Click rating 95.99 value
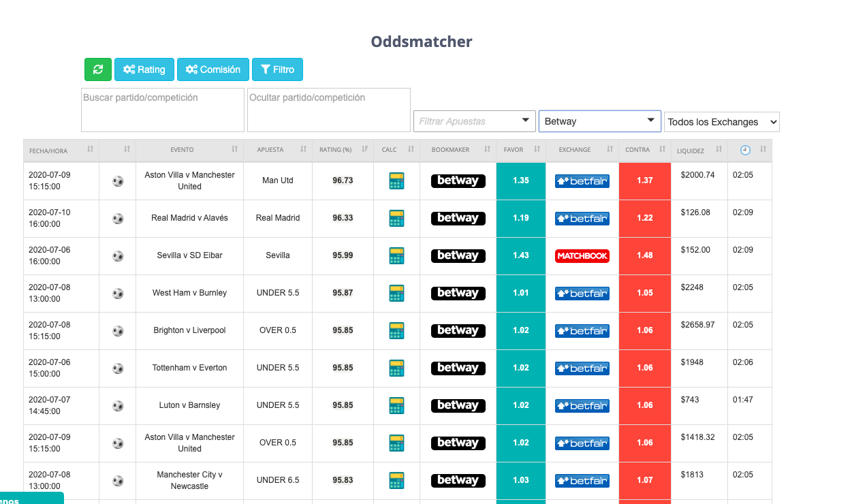Viewport: 867px width, 504px height. [x=343, y=255]
